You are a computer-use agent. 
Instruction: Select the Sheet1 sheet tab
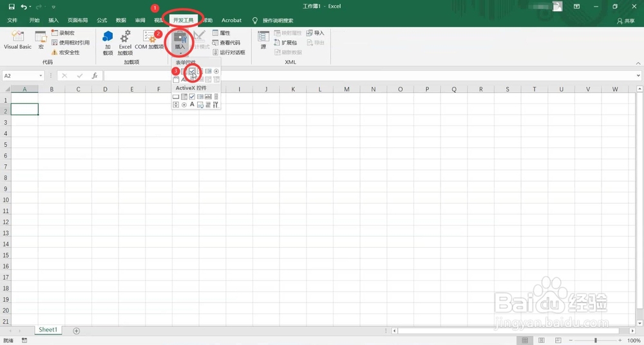(48, 330)
